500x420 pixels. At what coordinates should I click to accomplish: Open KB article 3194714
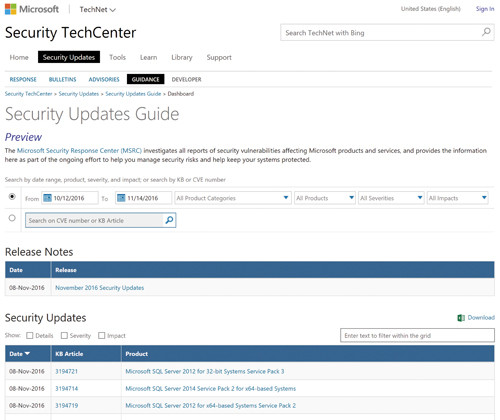66,388
